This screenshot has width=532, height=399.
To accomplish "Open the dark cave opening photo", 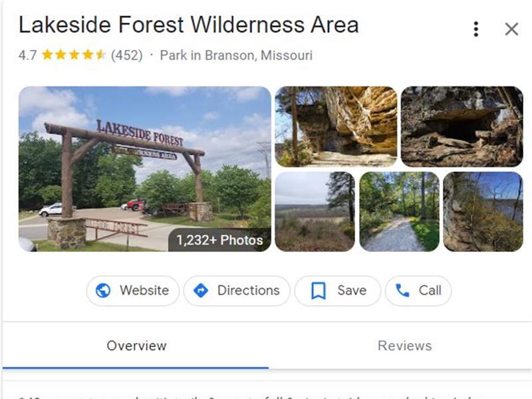I will click(x=462, y=126).
